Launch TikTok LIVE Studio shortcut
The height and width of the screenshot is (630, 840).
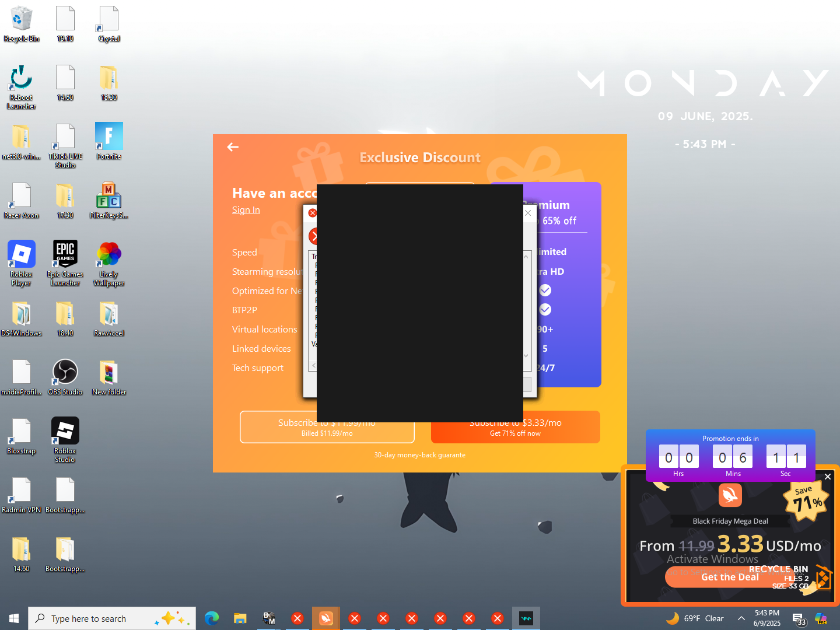pos(65,146)
